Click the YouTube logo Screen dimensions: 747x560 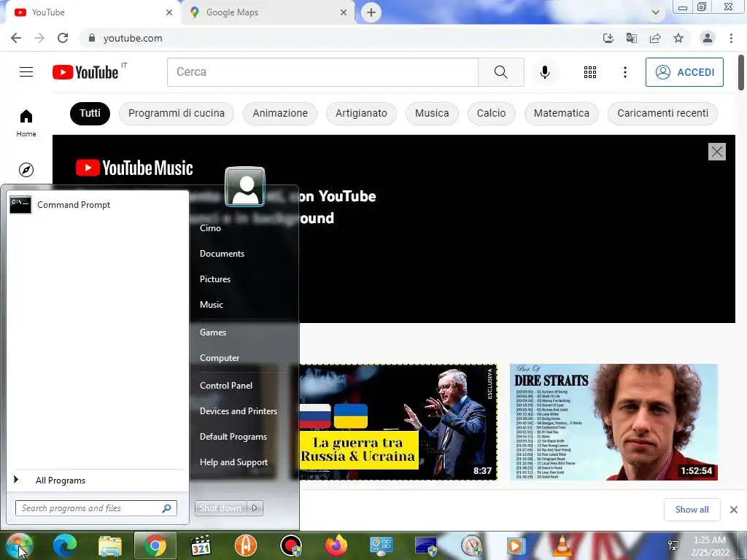(86, 72)
